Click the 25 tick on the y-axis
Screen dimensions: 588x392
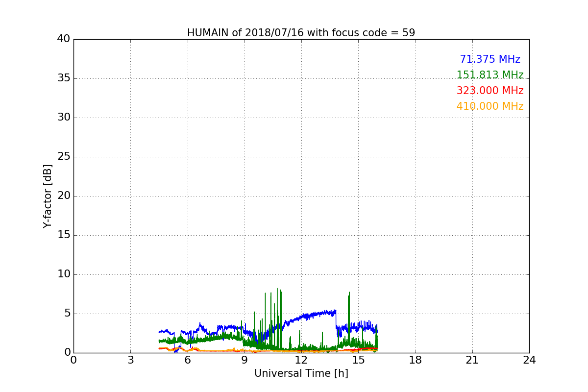(64, 157)
